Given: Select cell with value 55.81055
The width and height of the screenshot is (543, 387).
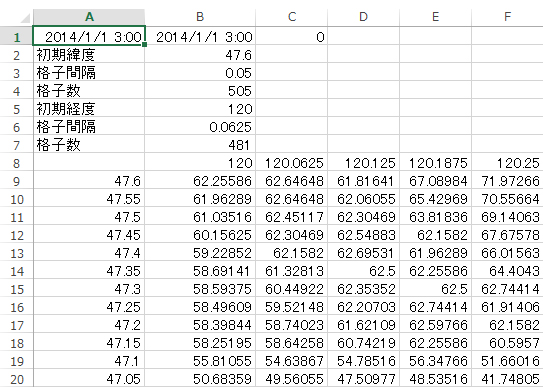Looking at the screenshot, I should point(200,361).
